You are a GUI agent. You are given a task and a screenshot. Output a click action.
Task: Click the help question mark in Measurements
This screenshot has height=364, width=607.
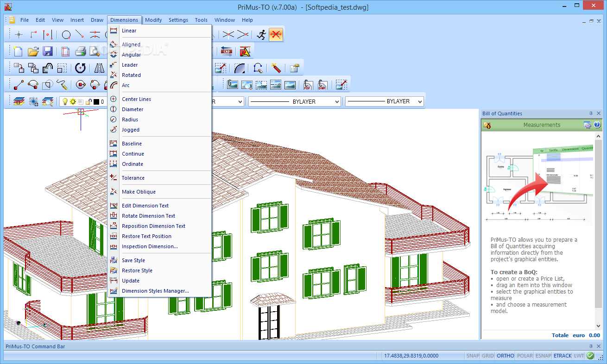tap(597, 125)
